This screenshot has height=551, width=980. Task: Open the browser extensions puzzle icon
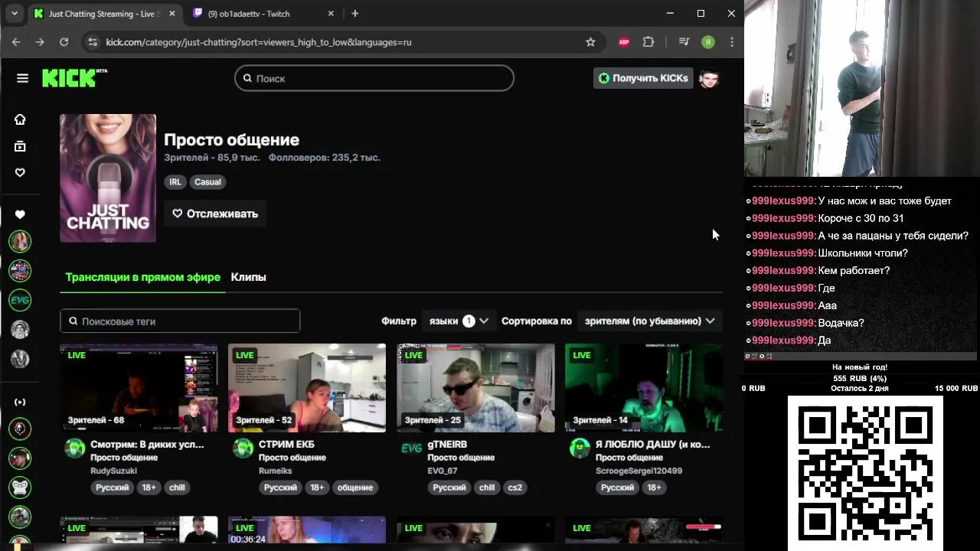648,42
